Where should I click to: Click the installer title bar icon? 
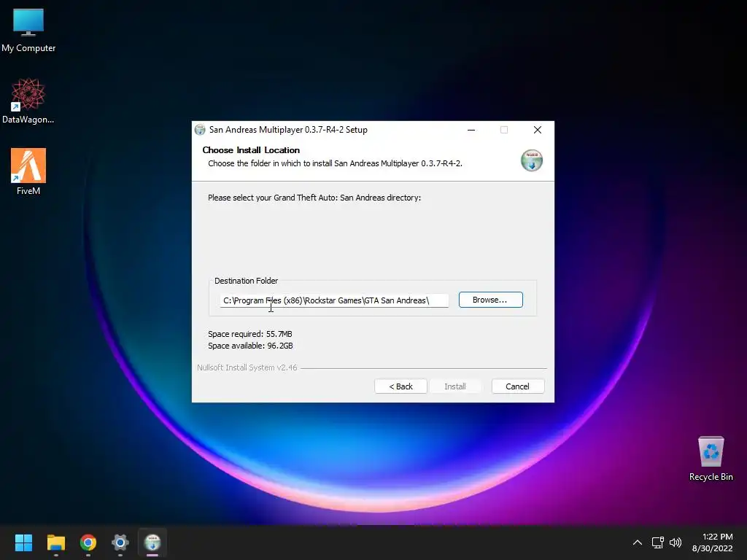(x=200, y=130)
